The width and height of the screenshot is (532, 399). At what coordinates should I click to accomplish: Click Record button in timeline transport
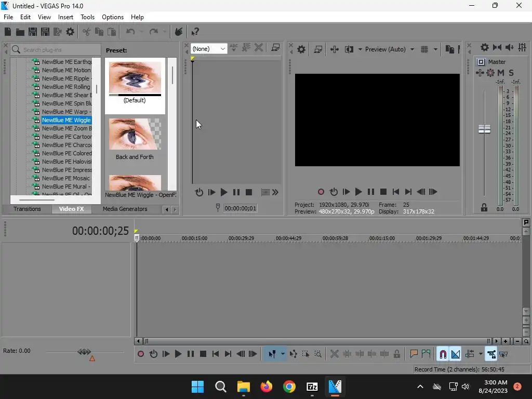141,354
